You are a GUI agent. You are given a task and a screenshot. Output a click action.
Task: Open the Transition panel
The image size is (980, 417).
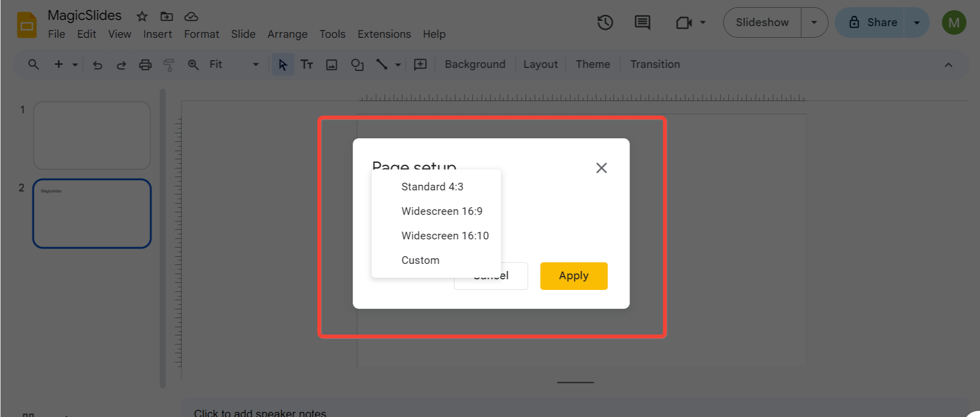[655, 64]
